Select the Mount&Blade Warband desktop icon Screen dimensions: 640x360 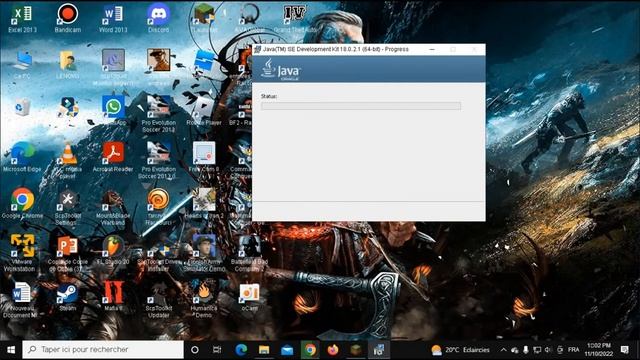pyautogui.click(x=113, y=207)
